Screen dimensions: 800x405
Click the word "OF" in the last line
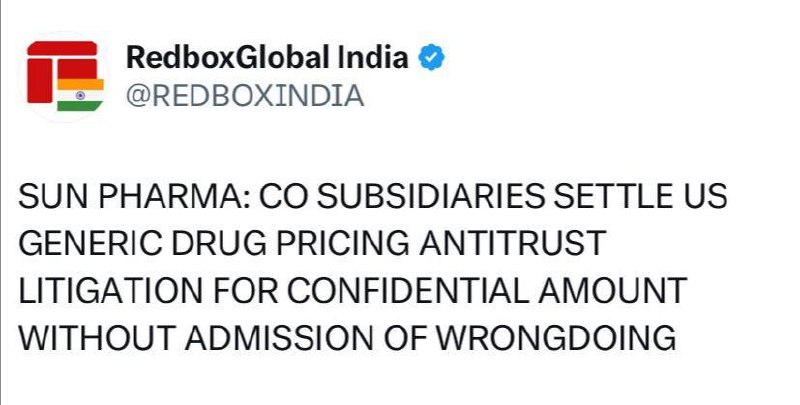click(406, 338)
